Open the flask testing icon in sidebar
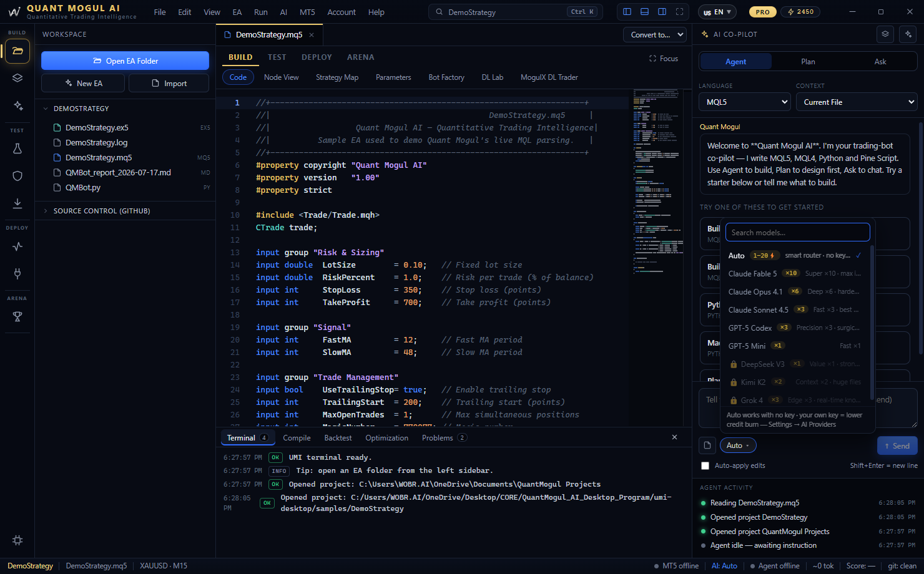 (17, 148)
